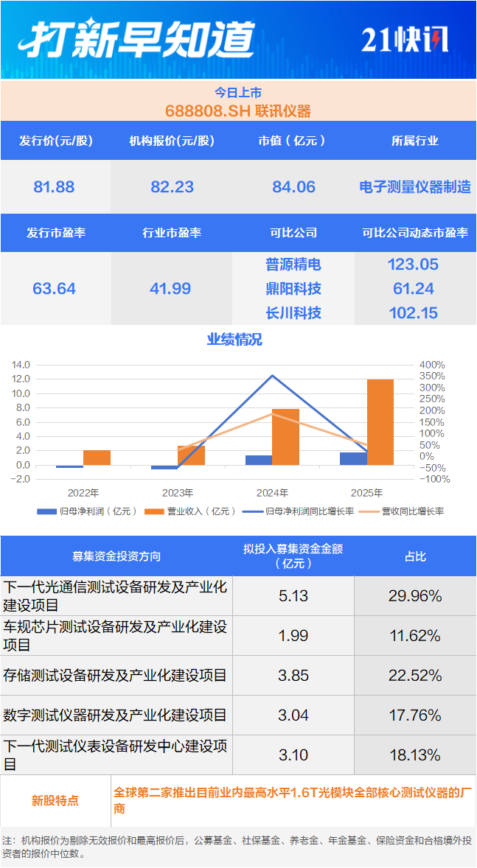Click the percentage 11.62%
The width and height of the screenshot is (477, 868).
(415, 635)
